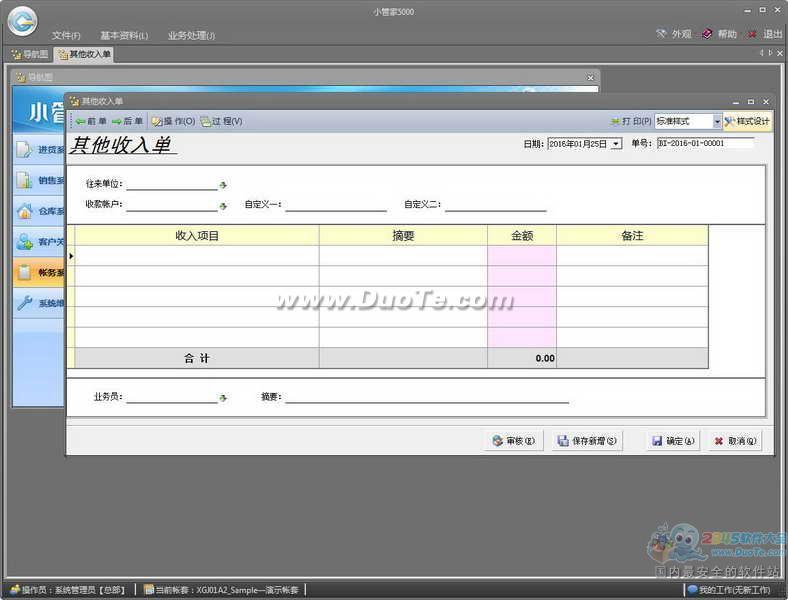788x600 pixels.
Task: Click the 往来单位 lookup arrow icon
Action: pyautogui.click(x=223, y=185)
